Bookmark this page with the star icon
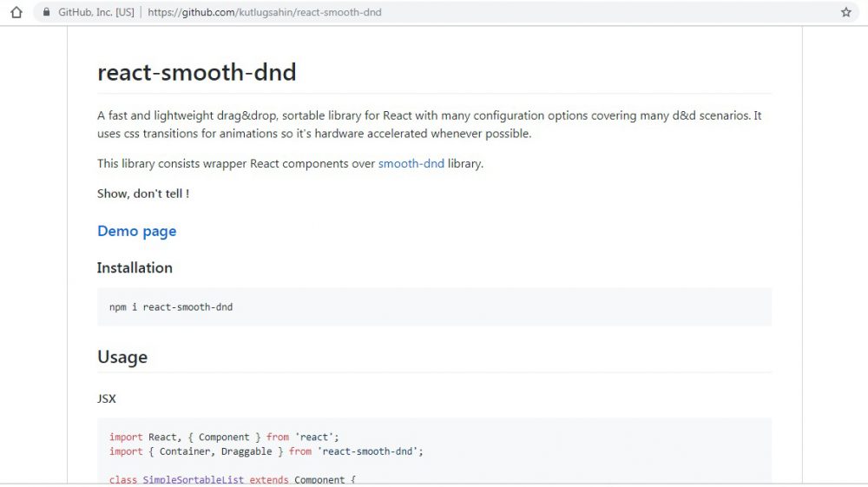868x487 pixels. click(x=845, y=12)
